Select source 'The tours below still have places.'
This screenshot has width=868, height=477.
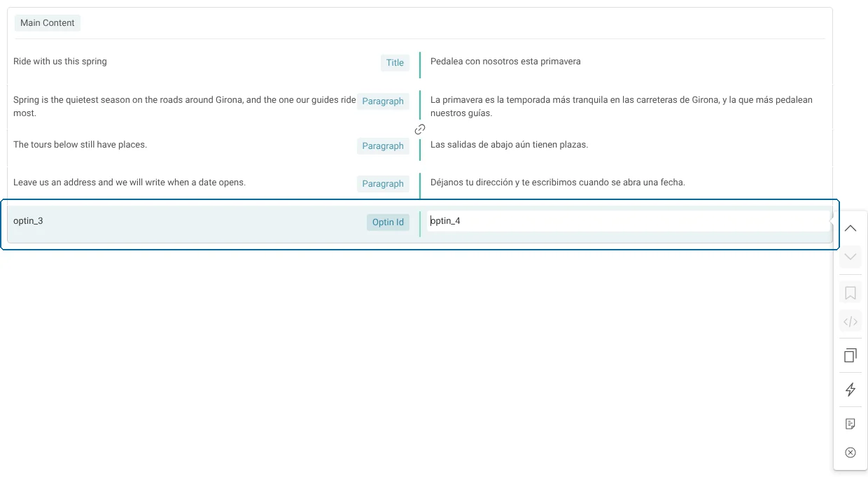click(80, 145)
